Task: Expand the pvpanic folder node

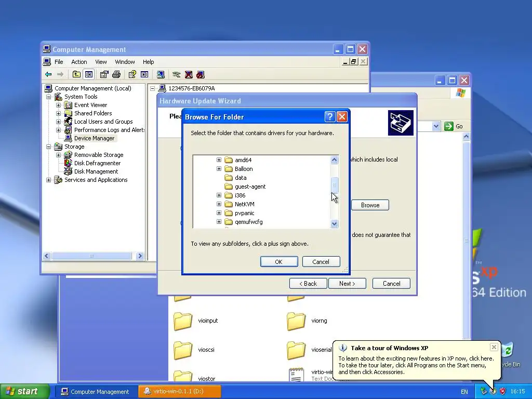Action: (219, 212)
